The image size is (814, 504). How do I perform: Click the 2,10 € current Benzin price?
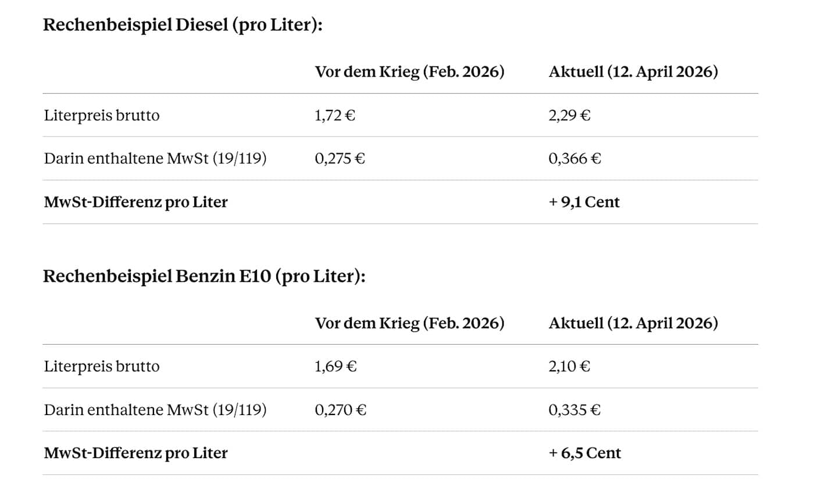[569, 366]
